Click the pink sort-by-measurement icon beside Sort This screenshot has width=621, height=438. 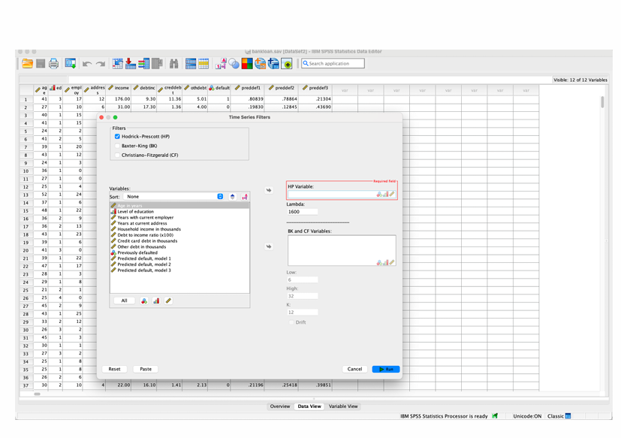tap(245, 196)
